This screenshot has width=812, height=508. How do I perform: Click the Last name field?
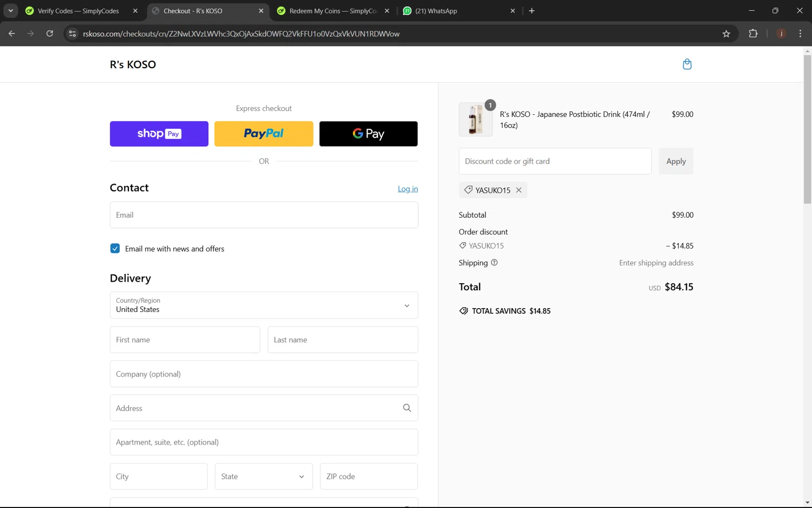pos(343,340)
